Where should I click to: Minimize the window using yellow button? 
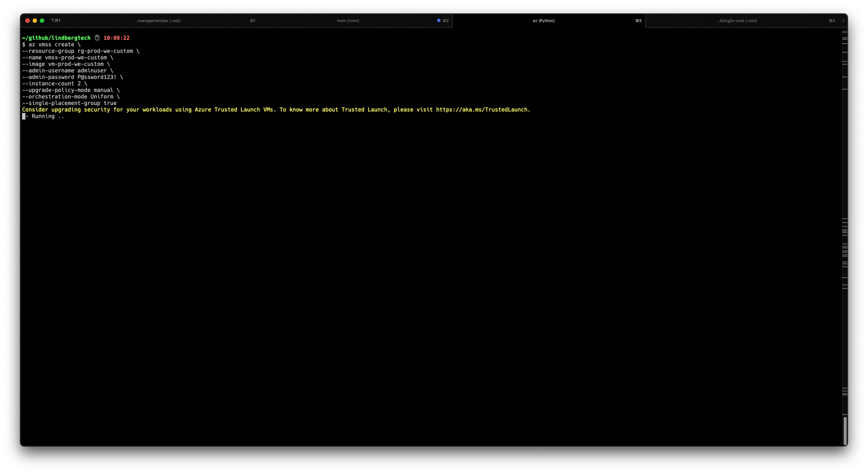(x=35, y=20)
